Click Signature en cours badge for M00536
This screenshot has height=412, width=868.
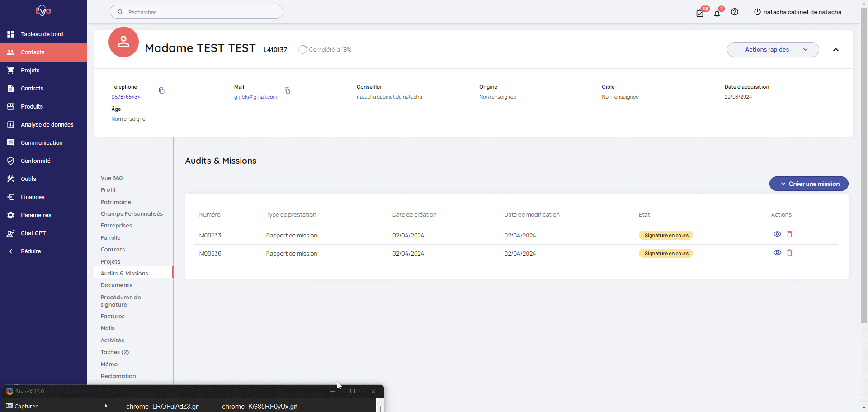pos(666,253)
